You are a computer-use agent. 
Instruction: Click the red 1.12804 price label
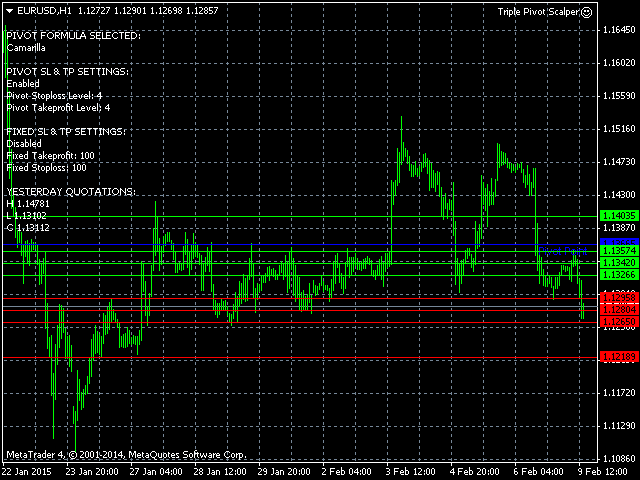tap(619, 310)
